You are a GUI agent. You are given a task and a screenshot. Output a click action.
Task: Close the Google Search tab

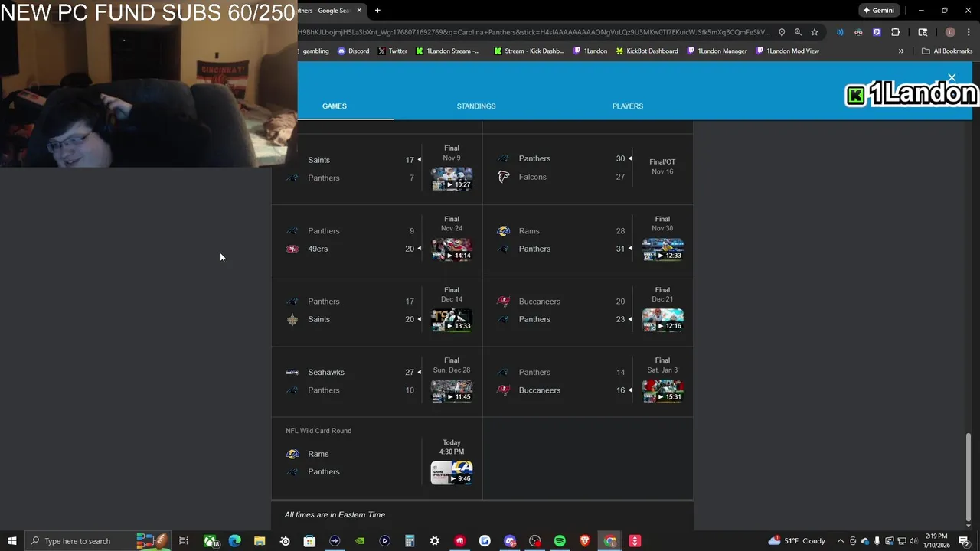coord(359,11)
